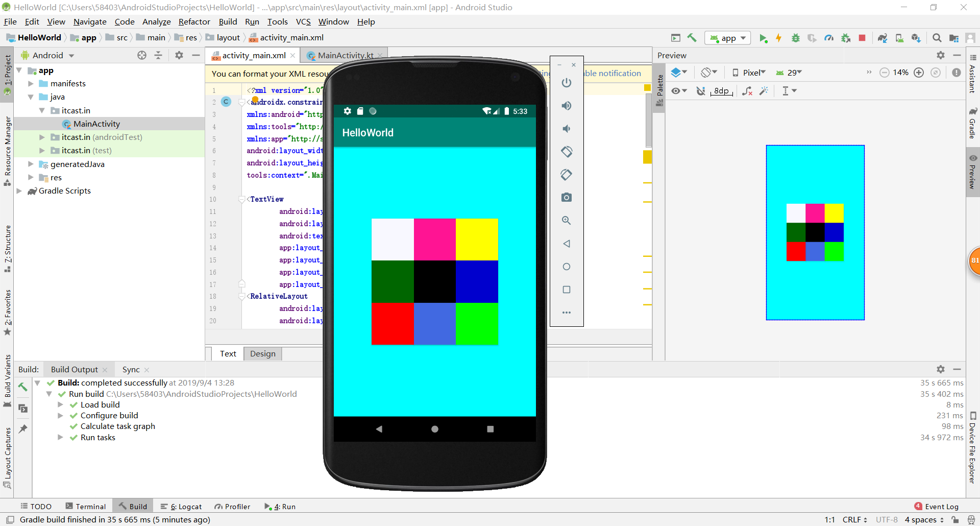Take an emulator screenshot with camera icon
This screenshot has height=526, width=980.
coord(567,198)
